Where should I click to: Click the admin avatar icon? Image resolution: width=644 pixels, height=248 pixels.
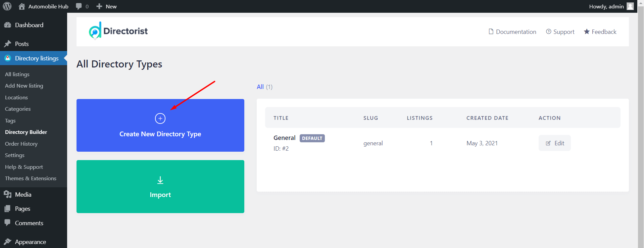click(630, 6)
